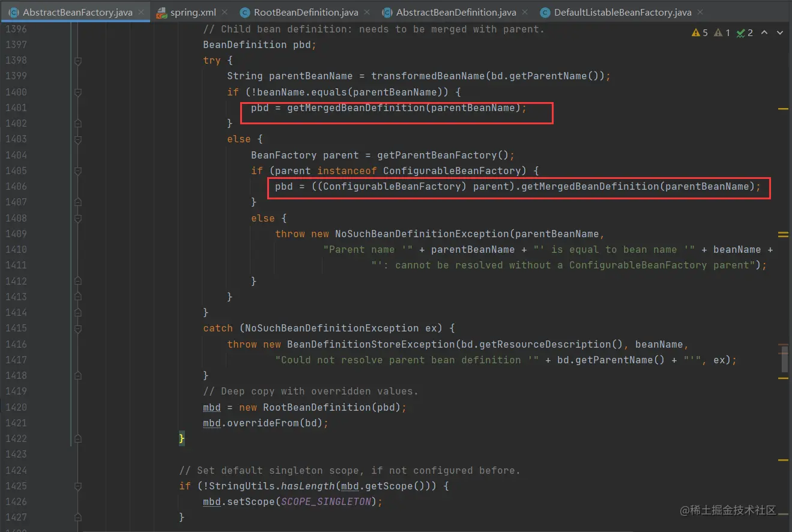792x532 pixels.
Task: Close the spring.xml tab
Action: click(224, 13)
